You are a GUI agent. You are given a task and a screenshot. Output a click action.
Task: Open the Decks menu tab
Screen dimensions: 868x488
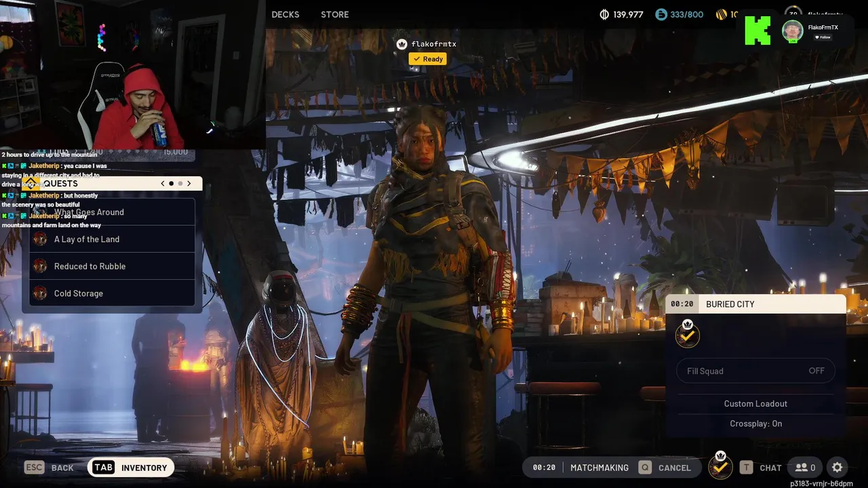click(x=285, y=14)
